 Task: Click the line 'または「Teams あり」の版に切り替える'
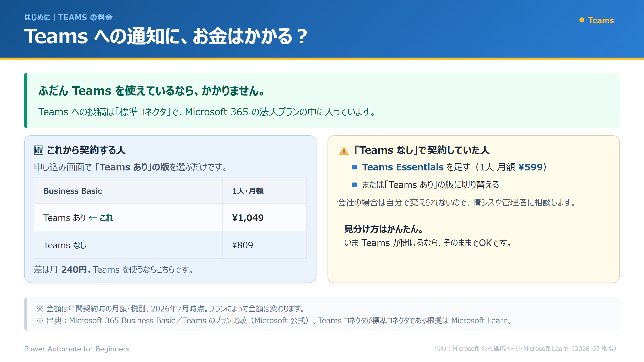pos(430,185)
